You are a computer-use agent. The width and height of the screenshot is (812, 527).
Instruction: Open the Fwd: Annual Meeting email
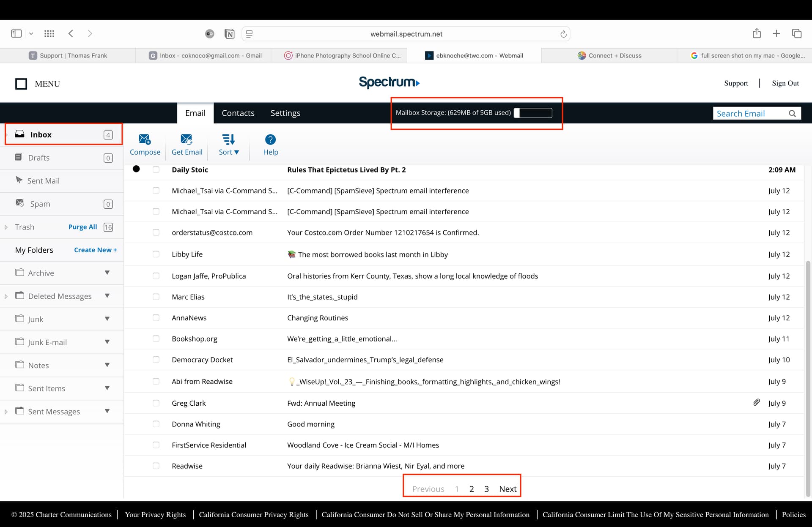click(321, 403)
